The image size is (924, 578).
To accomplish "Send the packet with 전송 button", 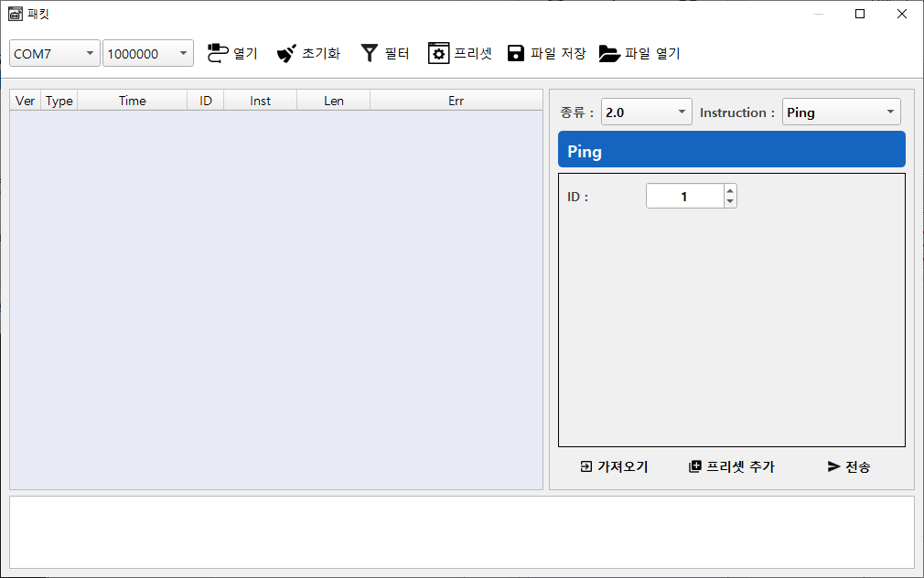I will click(x=848, y=466).
